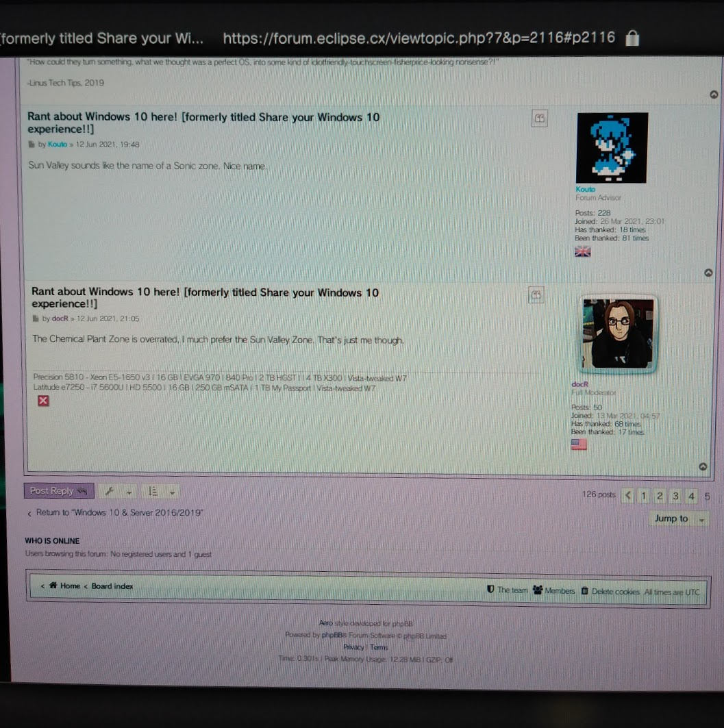Image resolution: width=724 pixels, height=728 pixels.
Task: Click the sort order display icon
Action: point(153,491)
